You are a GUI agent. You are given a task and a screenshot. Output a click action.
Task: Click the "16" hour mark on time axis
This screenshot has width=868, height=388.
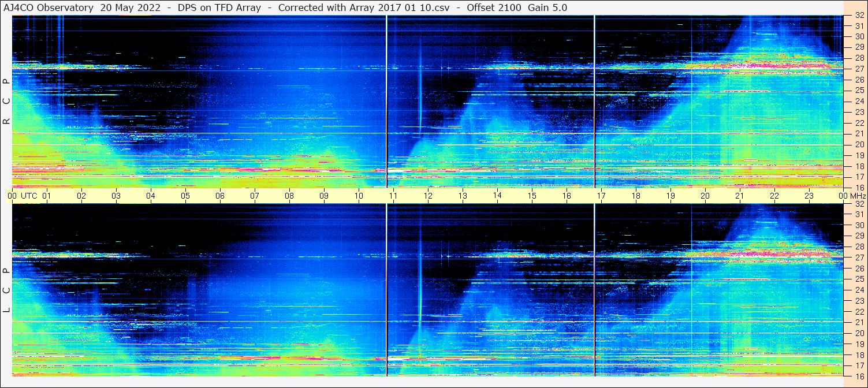567,196
